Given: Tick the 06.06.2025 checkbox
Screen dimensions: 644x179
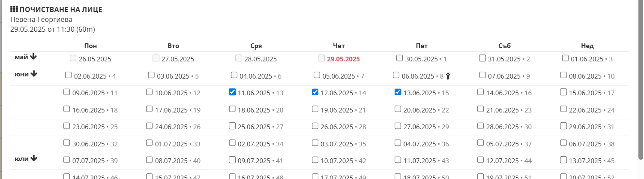Looking at the screenshot, I should pos(396,75).
